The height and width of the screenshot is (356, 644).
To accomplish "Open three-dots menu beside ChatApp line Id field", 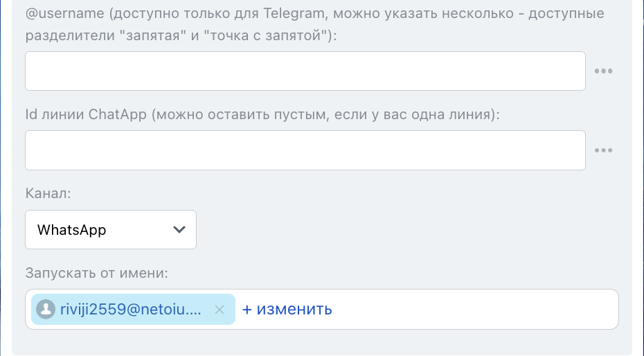I will click(604, 150).
